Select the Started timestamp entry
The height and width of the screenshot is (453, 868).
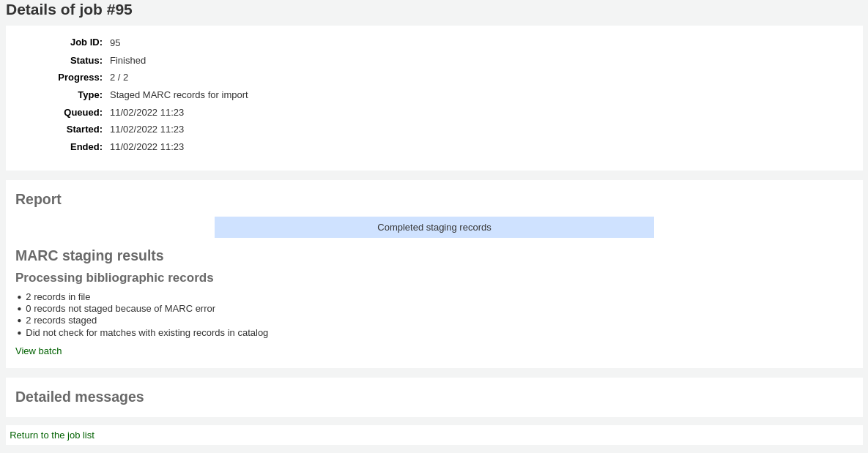pyautogui.click(x=146, y=129)
